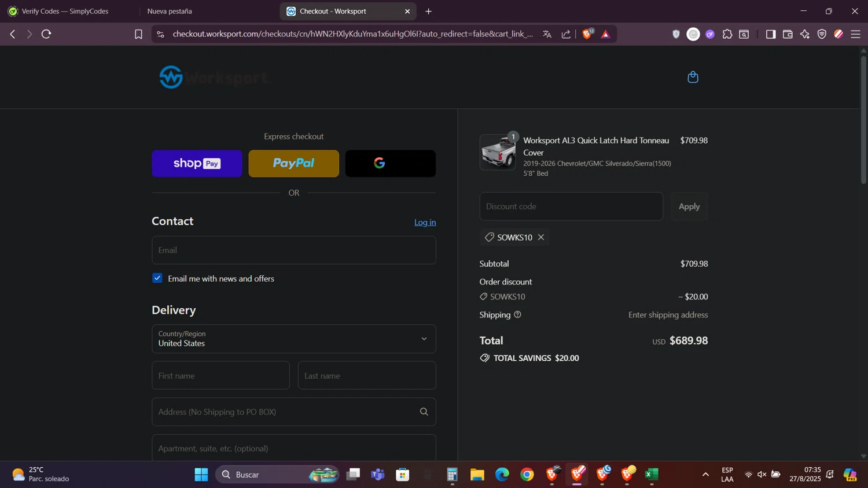Viewport: 868px width, 488px height.
Task: Open Brave Shields lion icon
Action: click(587, 34)
